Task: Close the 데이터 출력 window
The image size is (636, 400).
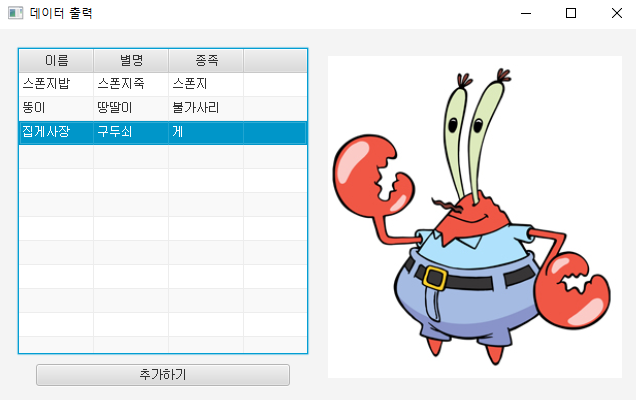Action: (x=617, y=13)
